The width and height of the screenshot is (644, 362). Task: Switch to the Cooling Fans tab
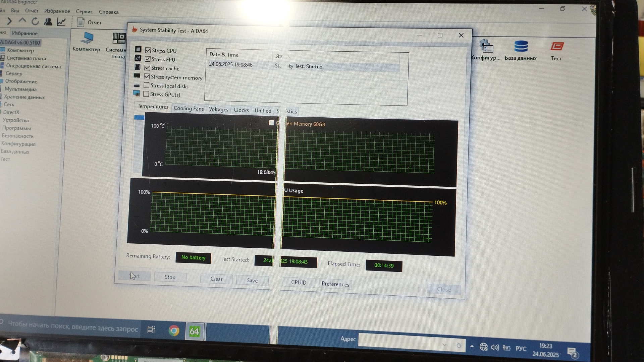click(189, 109)
